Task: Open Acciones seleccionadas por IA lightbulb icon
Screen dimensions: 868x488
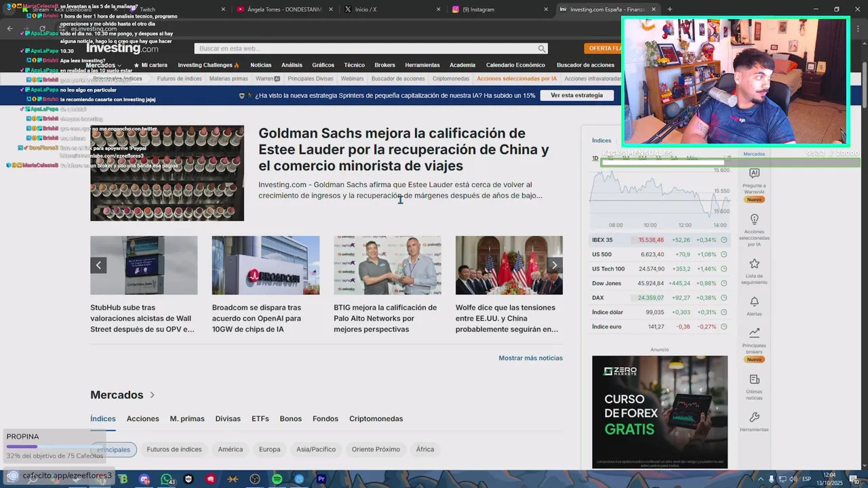Action: pos(754,220)
